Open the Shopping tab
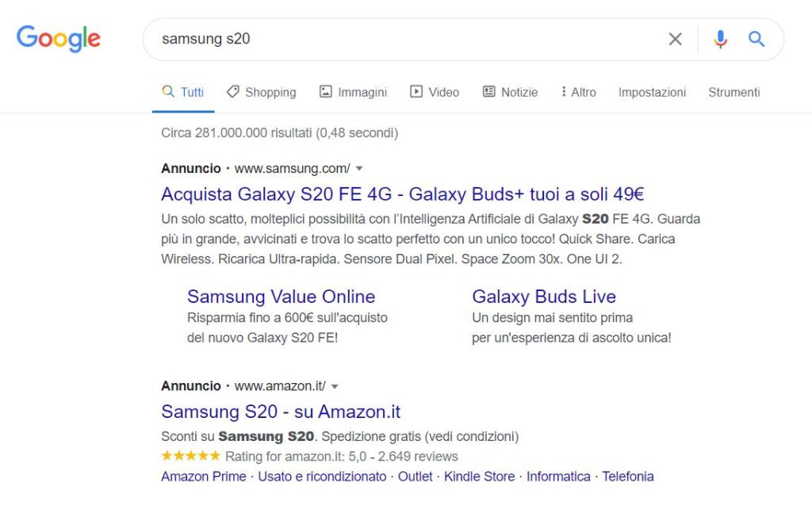The width and height of the screenshot is (812, 510). tap(261, 92)
